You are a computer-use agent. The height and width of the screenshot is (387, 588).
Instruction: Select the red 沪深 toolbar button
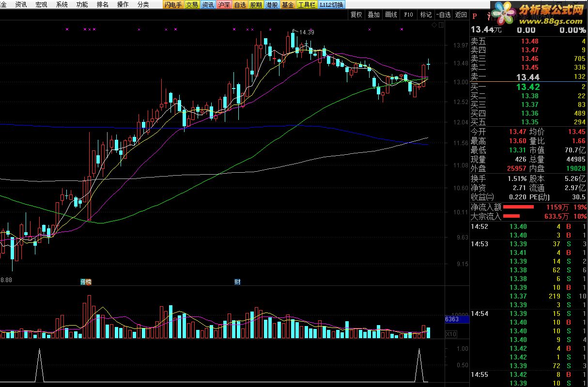[224, 5]
